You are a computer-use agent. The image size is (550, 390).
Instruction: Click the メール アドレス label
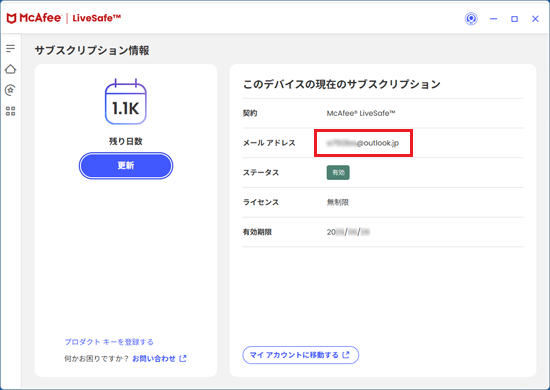coord(269,143)
